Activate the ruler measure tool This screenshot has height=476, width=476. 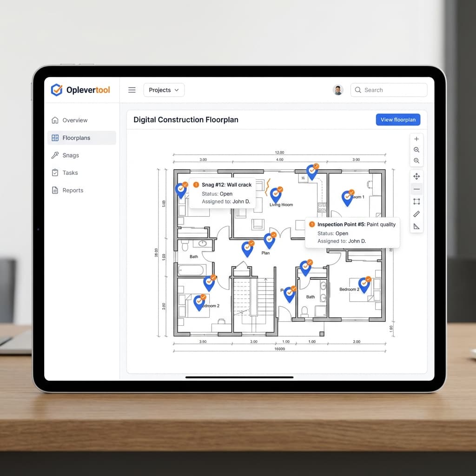(416, 214)
